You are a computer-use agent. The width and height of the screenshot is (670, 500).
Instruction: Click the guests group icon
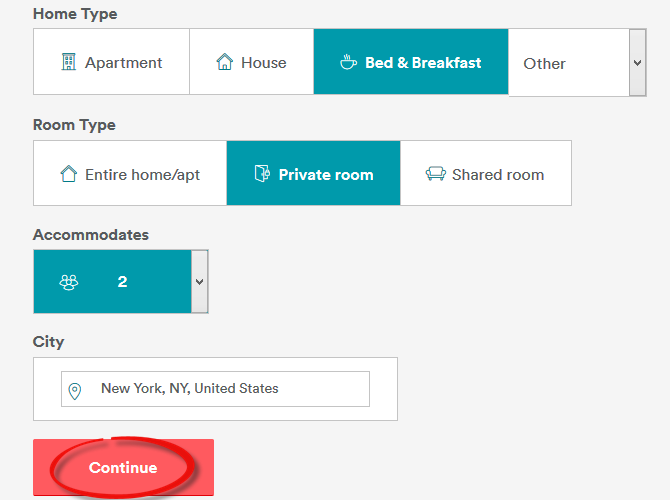[69, 282]
